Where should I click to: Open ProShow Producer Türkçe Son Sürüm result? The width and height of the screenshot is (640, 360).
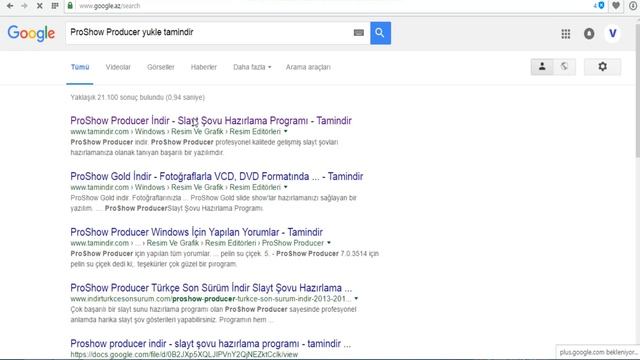click(x=211, y=288)
